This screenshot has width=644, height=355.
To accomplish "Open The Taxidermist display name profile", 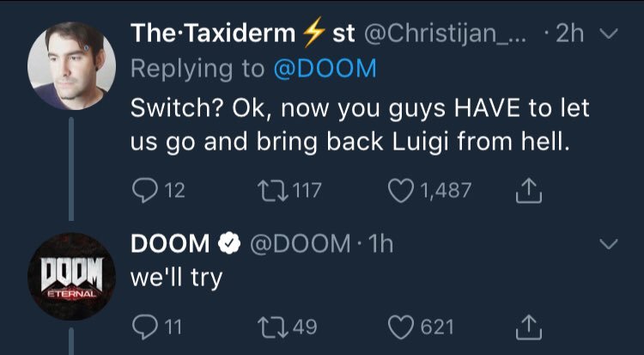I will point(242,35).
